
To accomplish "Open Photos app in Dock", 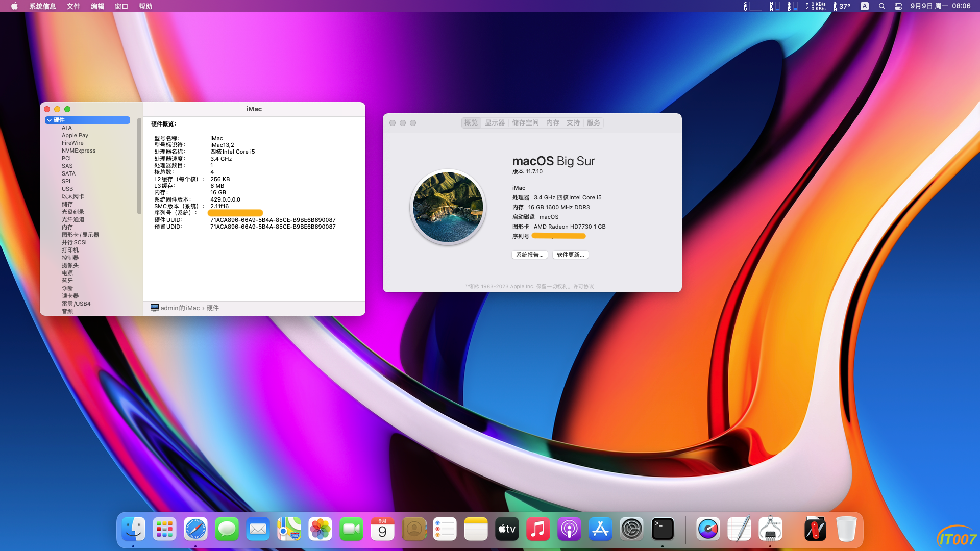I will pyautogui.click(x=320, y=529).
